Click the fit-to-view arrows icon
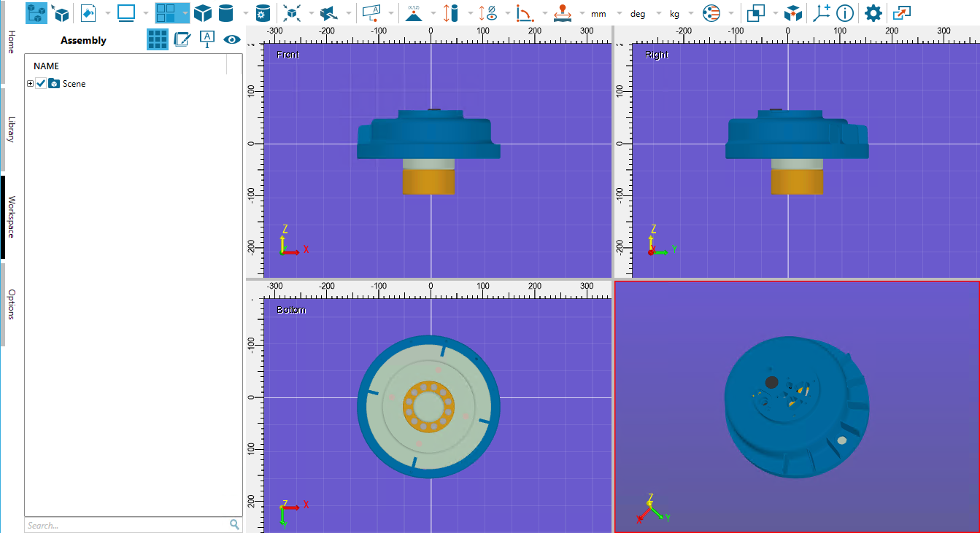Image resolution: width=980 pixels, height=533 pixels. 292,13
